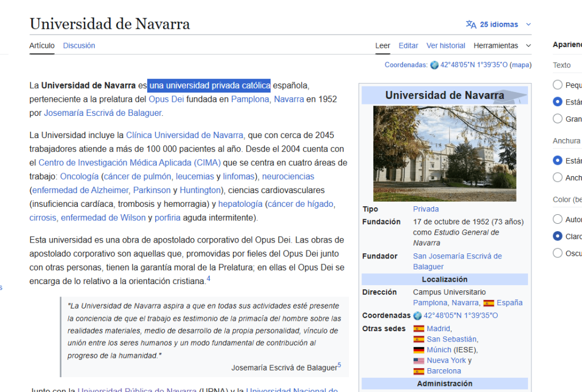Open Josemaría Escrivá de Balaguer intro link
This screenshot has height=392, width=582.
(x=103, y=113)
